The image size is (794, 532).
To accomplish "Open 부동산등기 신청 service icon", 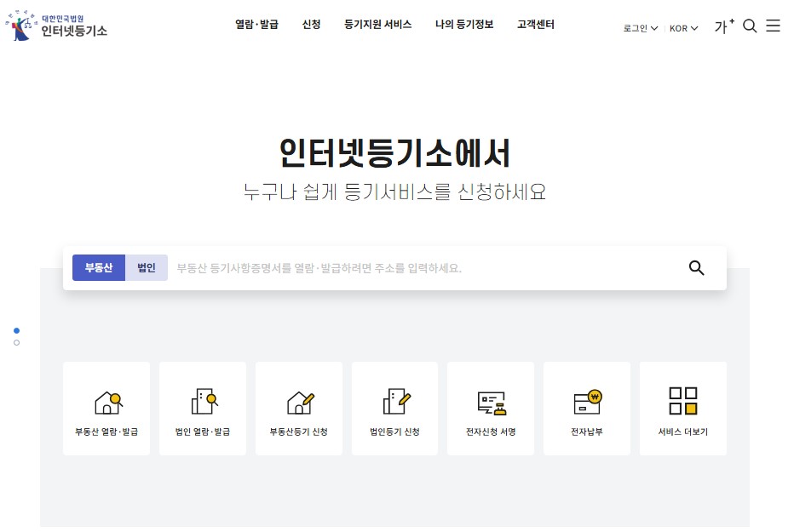I will 298,408.
